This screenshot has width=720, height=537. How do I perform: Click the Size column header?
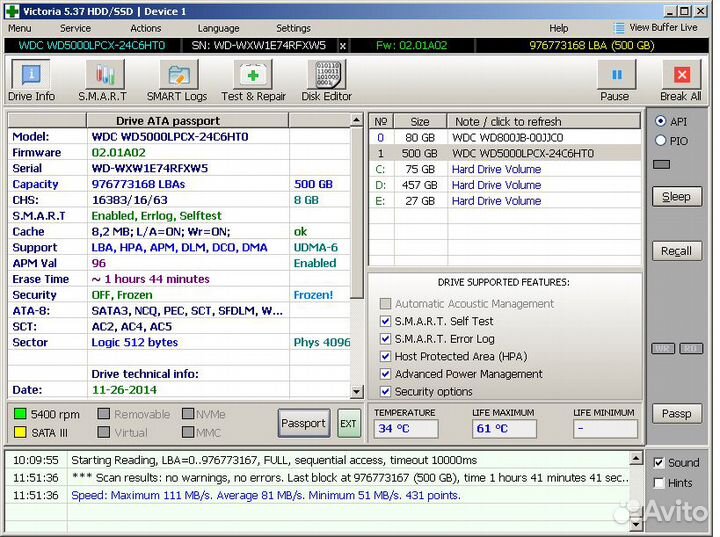point(420,121)
